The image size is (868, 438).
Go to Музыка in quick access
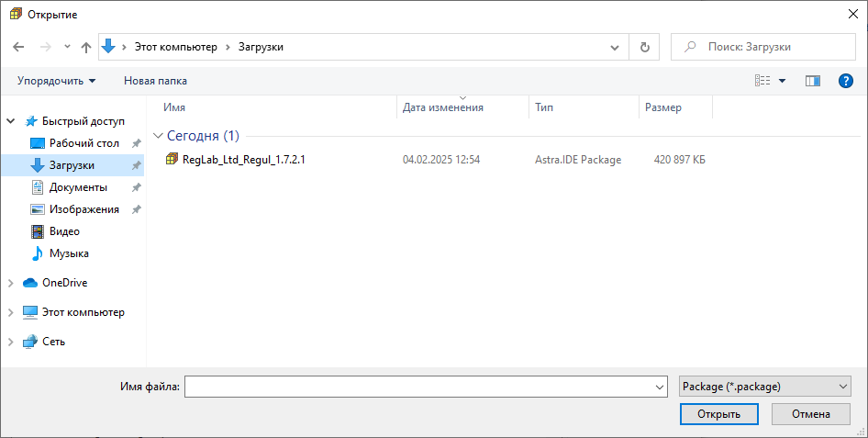(69, 253)
